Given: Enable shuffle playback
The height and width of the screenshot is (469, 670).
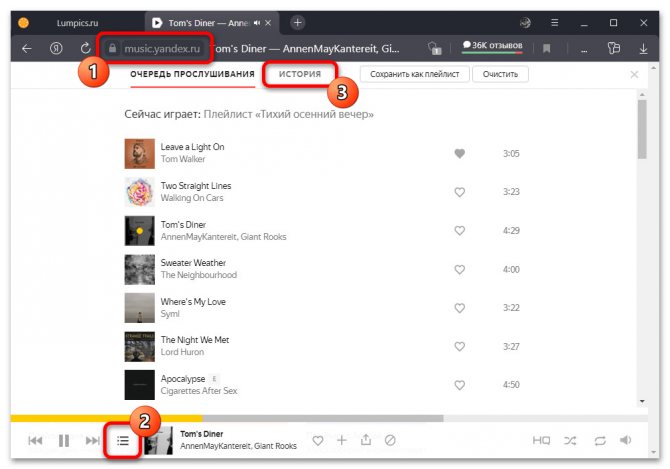Looking at the screenshot, I should point(570,440).
